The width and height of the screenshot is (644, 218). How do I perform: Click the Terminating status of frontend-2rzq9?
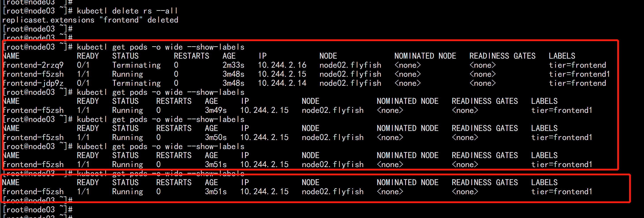tap(137, 65)
